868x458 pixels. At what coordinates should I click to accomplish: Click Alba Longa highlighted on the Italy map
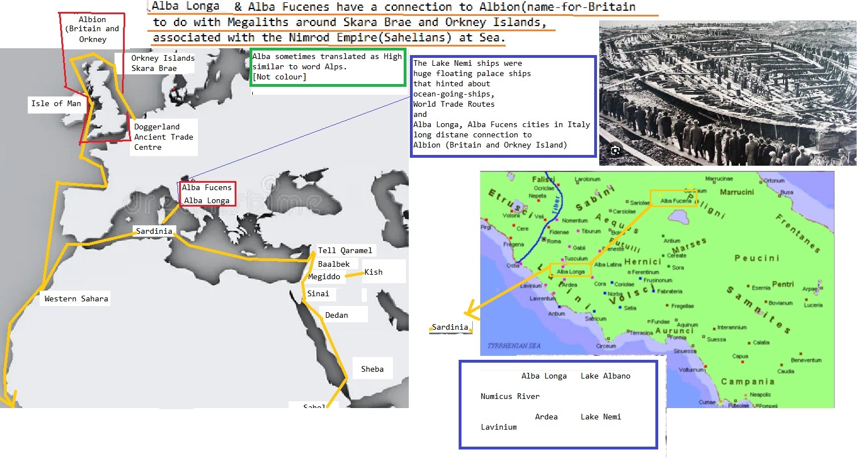[x=570, y=271]
